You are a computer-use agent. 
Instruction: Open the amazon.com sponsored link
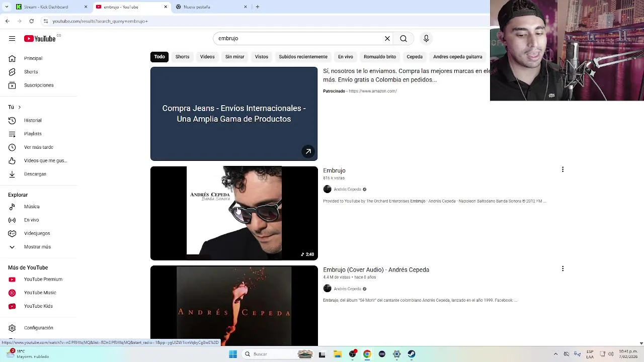click(373, 91)
